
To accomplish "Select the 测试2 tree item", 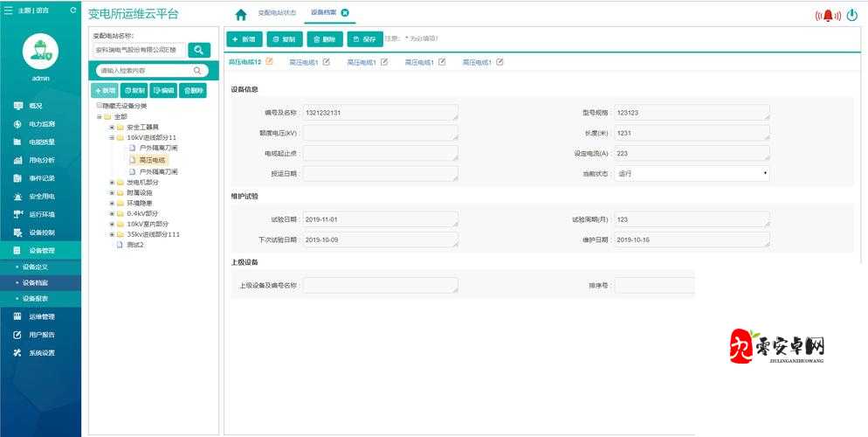I will click(135, 245).
